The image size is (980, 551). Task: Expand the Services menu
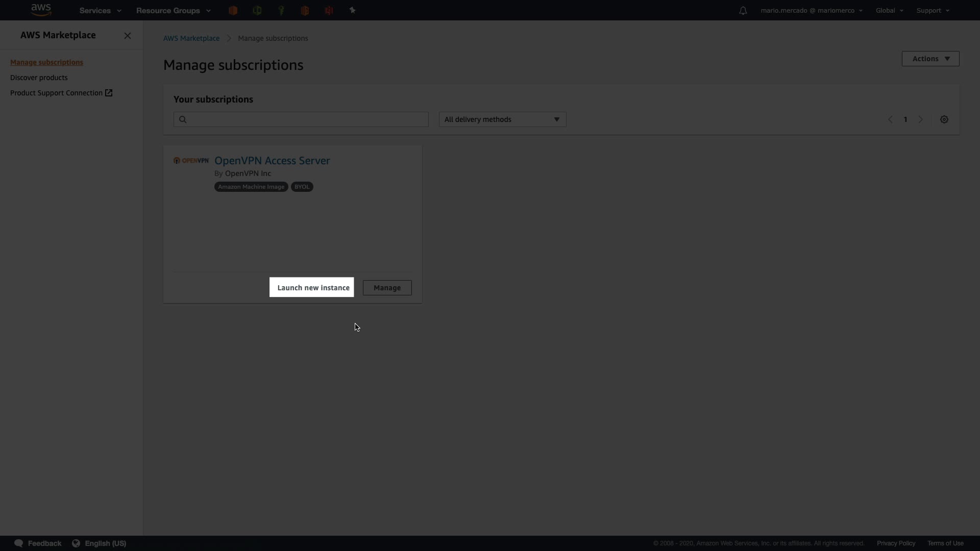point(100,10)
